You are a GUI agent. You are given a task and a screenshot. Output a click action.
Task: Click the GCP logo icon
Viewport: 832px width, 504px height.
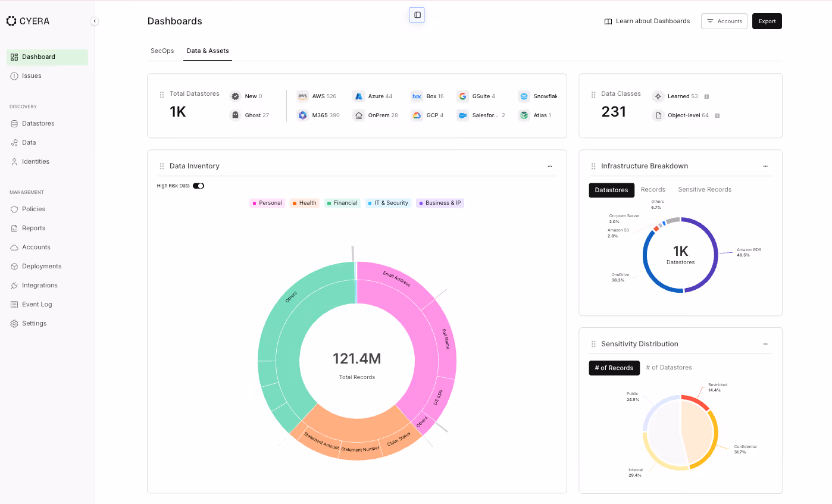[417, 115]
